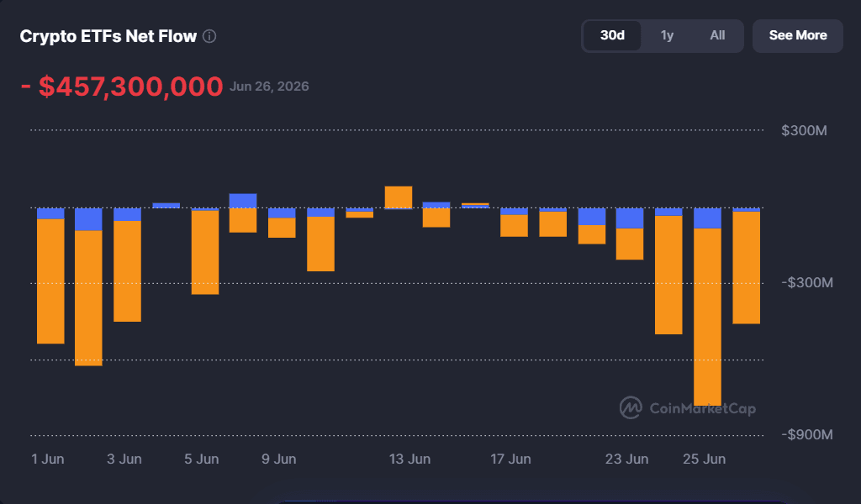Image resolution: width=861 pixels, height=504 pixels.
Task: Show the All time range view
Action: [717, 35]
